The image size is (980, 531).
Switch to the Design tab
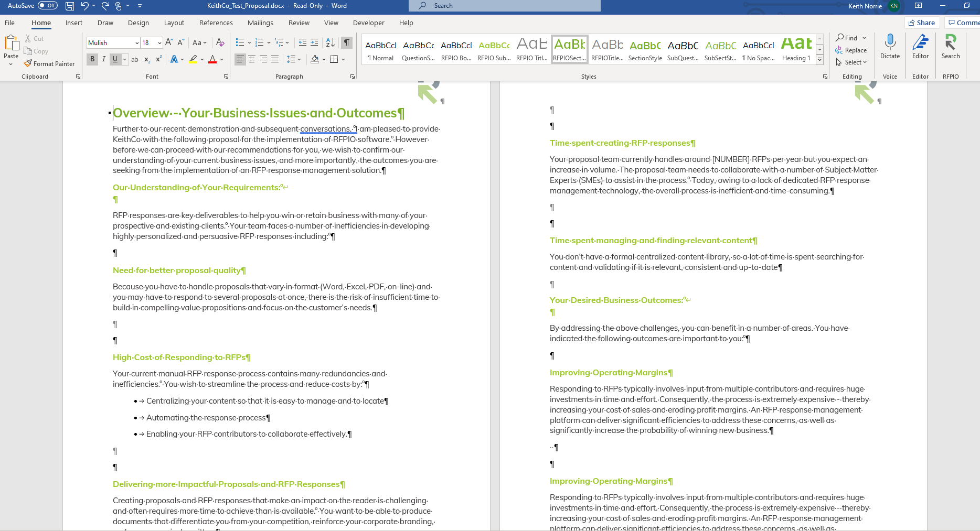click(139, 23)
